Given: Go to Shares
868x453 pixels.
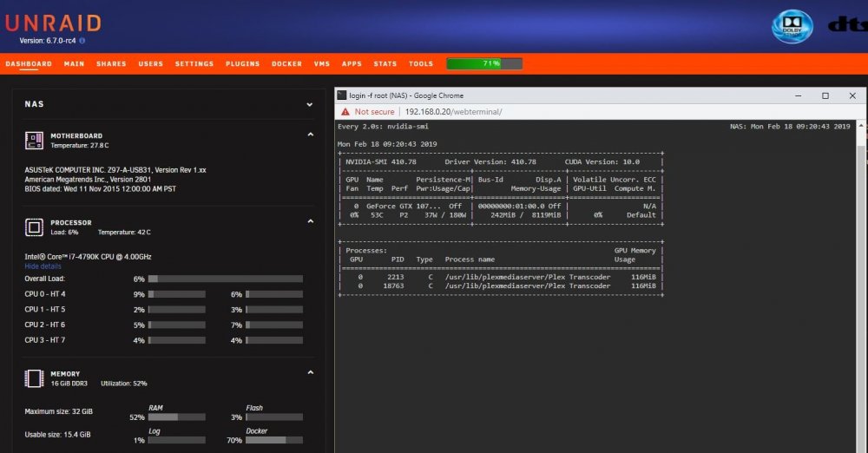Looking at the screenshot, I should coord(111,63).
